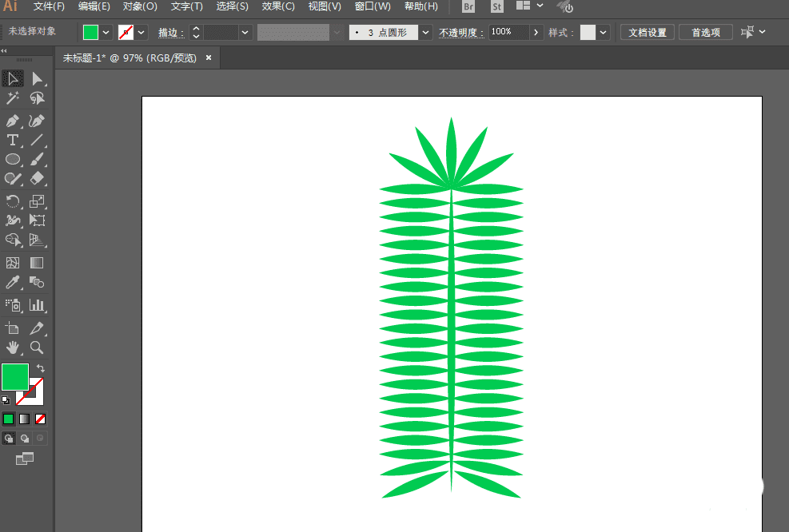This screenshot has height=532, width=789.
Task: Swap fill and stroke colors
Action: click(x=41, y=368)
